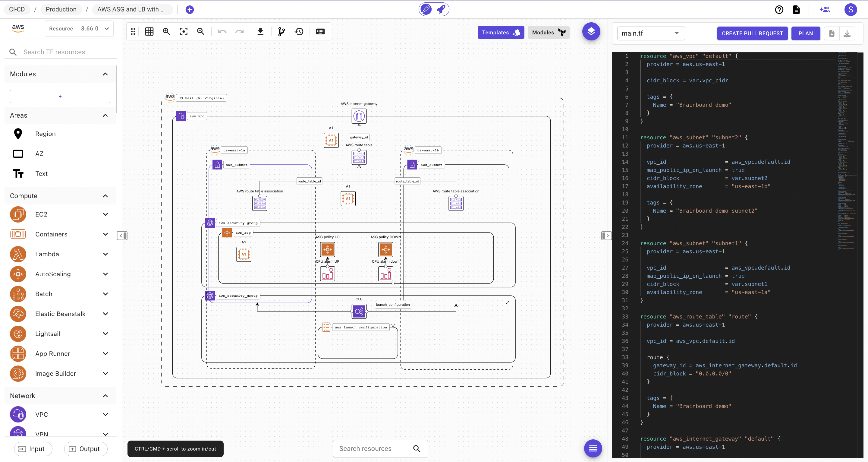Screen dimensions: 868x462
Task: Click the CREATE PULL REQUEST button
Action: tap(752, 33)
